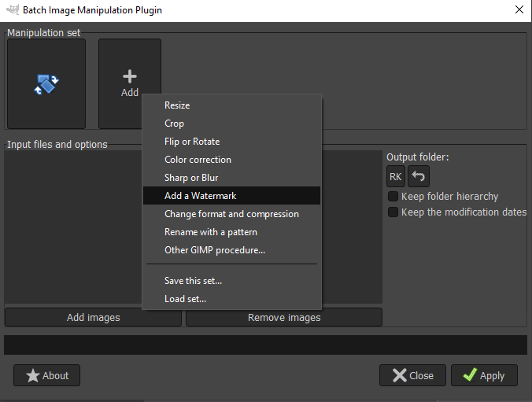
Task: Select Flip or Rotate option
Action: [x=192, y=142]
